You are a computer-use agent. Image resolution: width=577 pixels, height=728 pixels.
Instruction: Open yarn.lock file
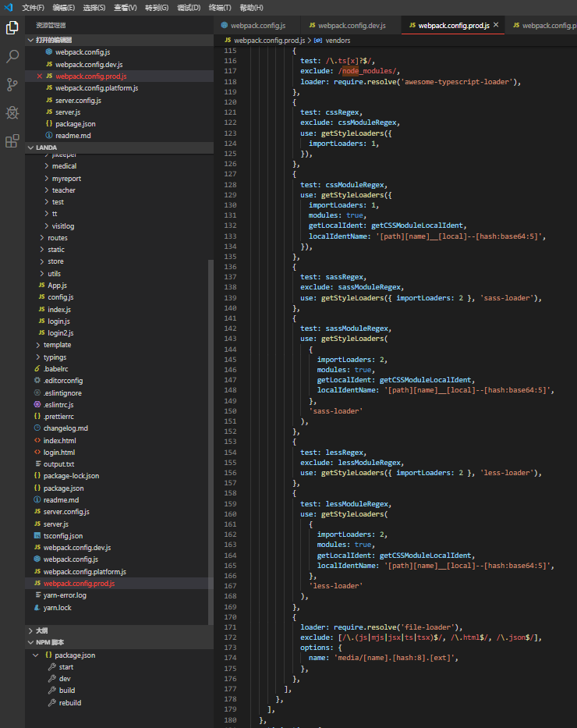click(57, 607)
